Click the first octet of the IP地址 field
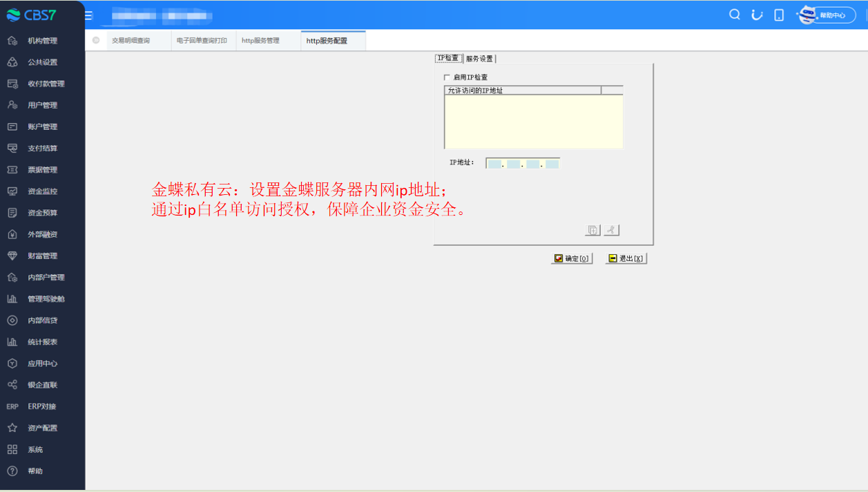 point(494,164)
